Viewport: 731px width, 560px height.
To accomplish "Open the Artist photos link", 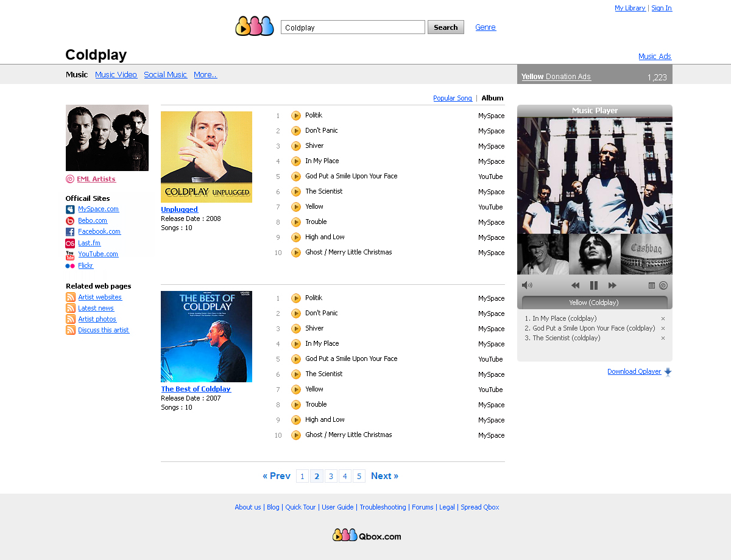I will click(97, 319).
